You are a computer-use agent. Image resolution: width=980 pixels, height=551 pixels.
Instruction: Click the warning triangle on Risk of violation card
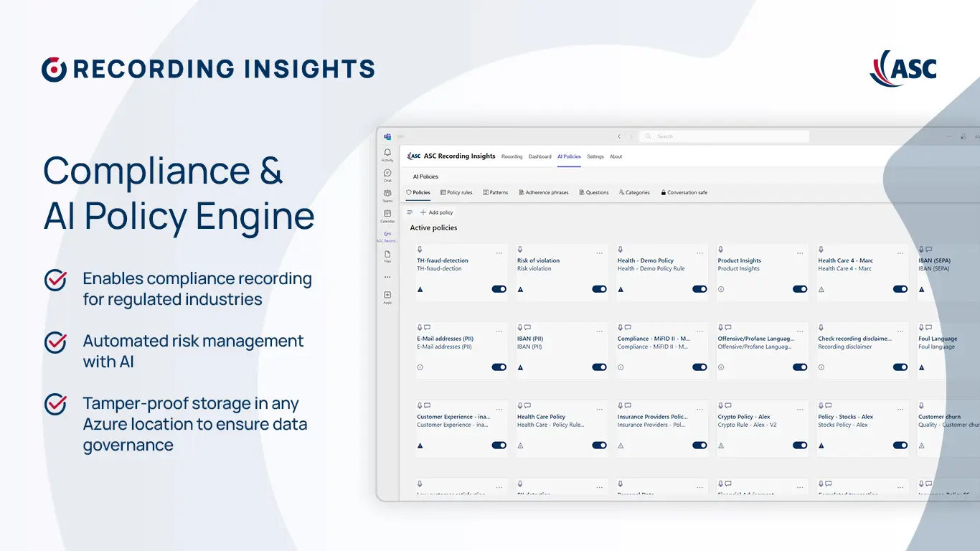coord(520,289)
